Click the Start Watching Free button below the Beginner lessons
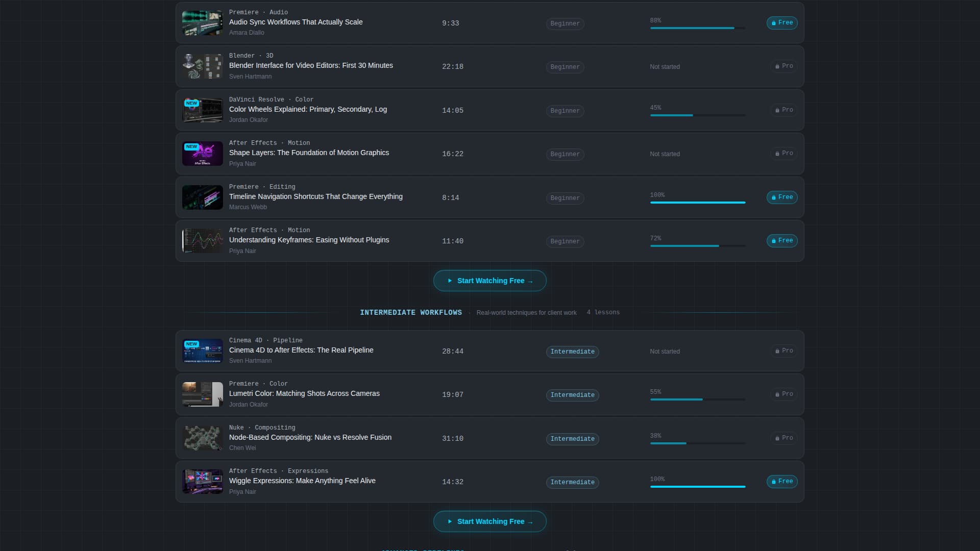 click(490, 281)
